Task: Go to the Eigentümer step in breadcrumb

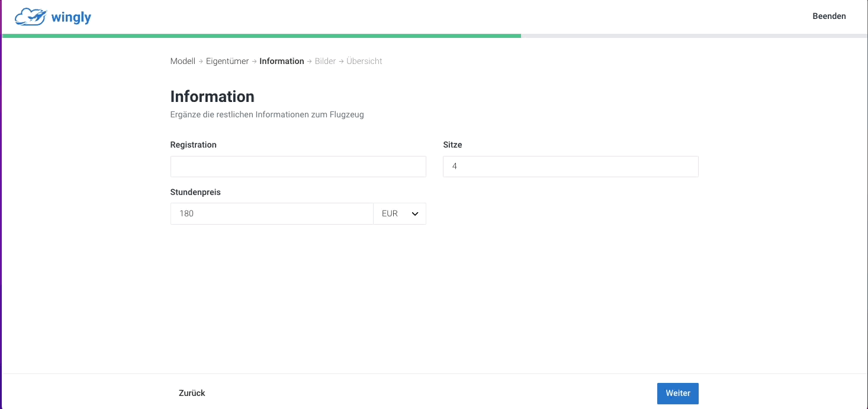Action: (x=227, y=61)
